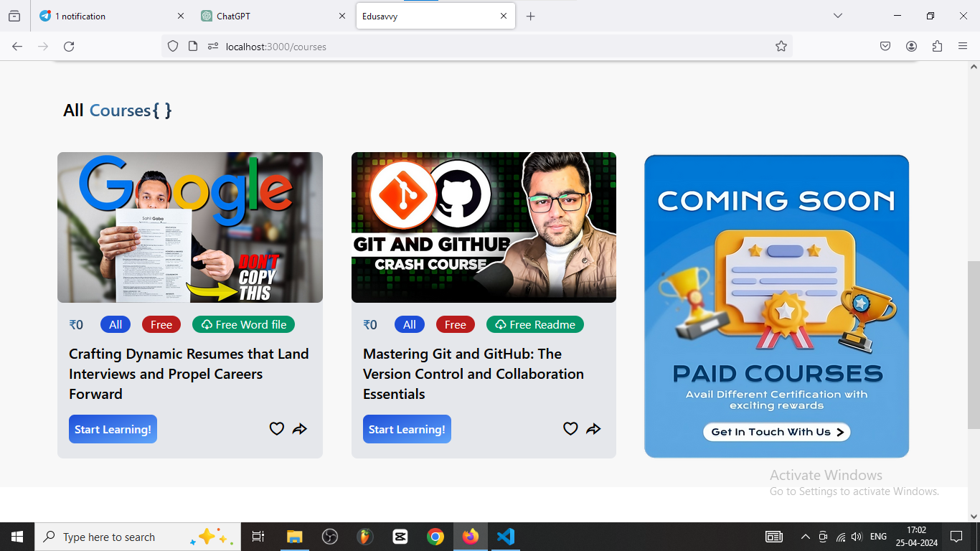Switch to the 1 notification Telegram tab

pyautogui.click(x=111, y=16)
